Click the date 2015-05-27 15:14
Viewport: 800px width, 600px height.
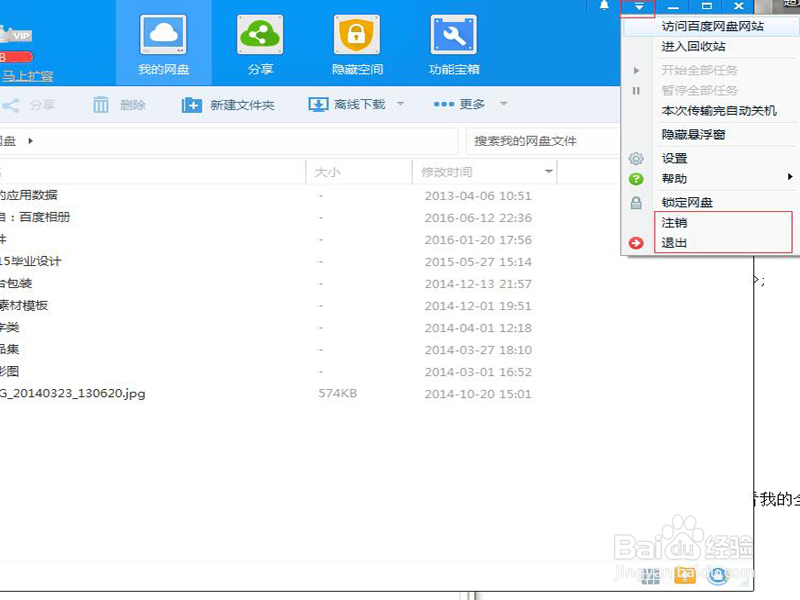click(478, 262)
